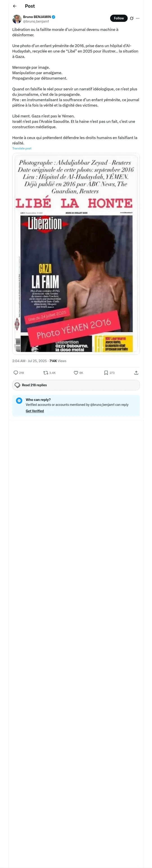Click the blue verified badge beside the name

point(54,17)
